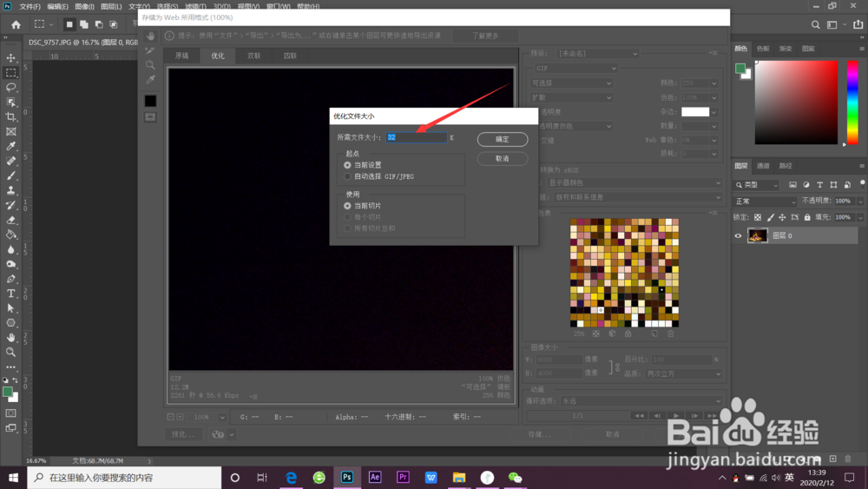
Task: Open the 可选择 color reduction dropdown
Action: coord(571,83)
